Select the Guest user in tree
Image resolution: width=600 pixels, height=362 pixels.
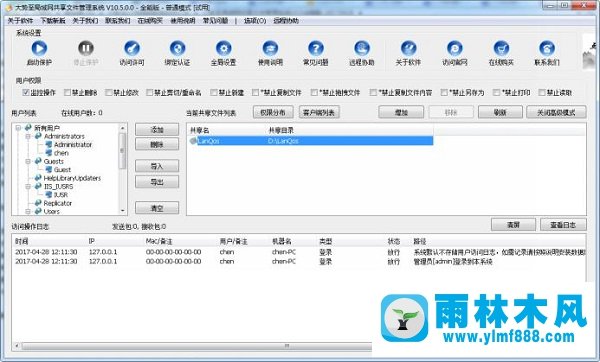tap(62, 170)
